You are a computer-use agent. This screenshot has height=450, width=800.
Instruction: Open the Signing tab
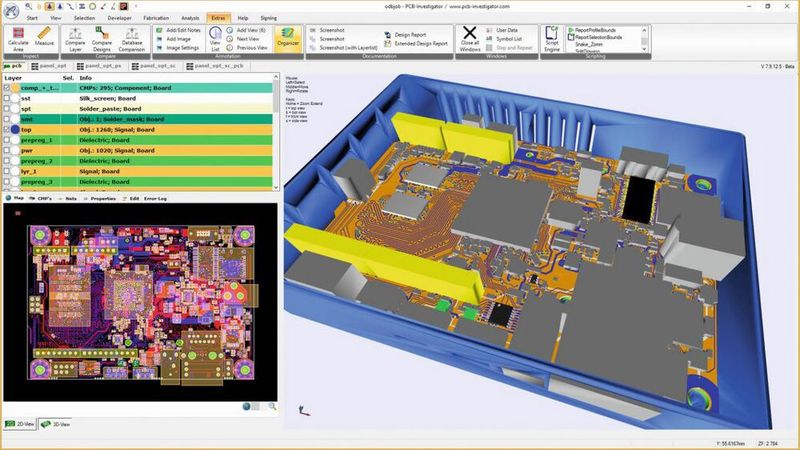(268, 18)
